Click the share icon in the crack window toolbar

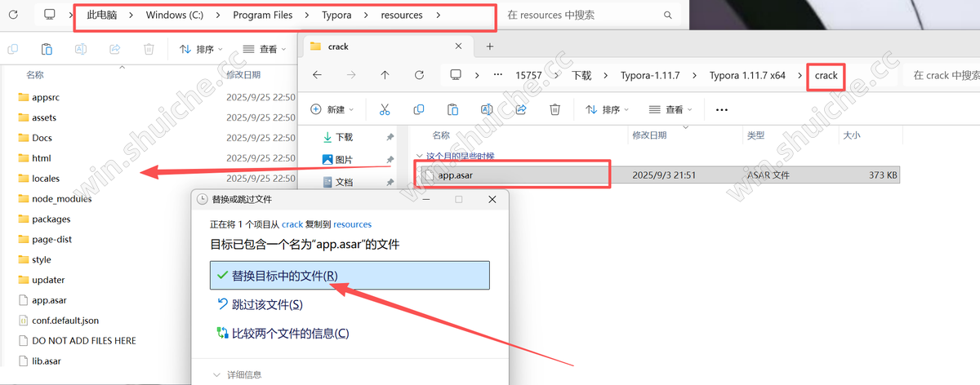click(521, 109)
